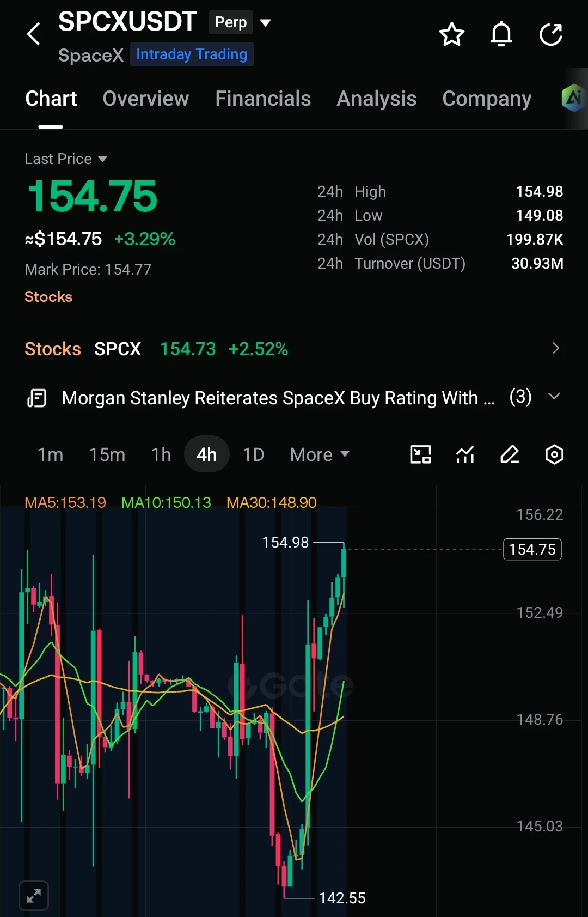Tap the 148.76 price axis label
The width and height of the screenshot is (588, 917).
(x=540, y=720)
